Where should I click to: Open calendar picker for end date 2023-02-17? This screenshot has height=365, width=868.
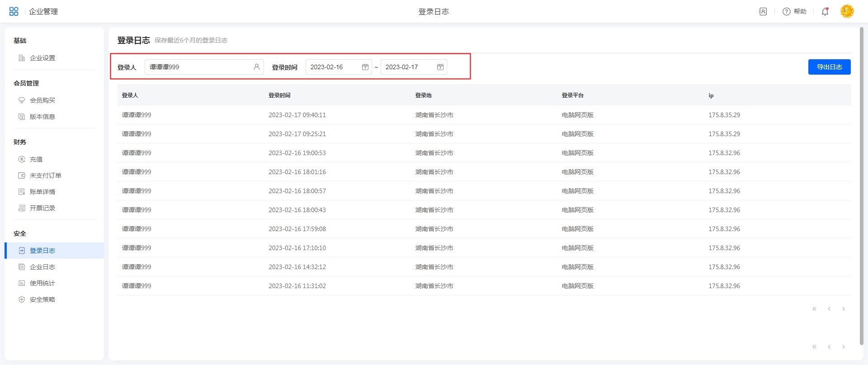coord(440,67)
